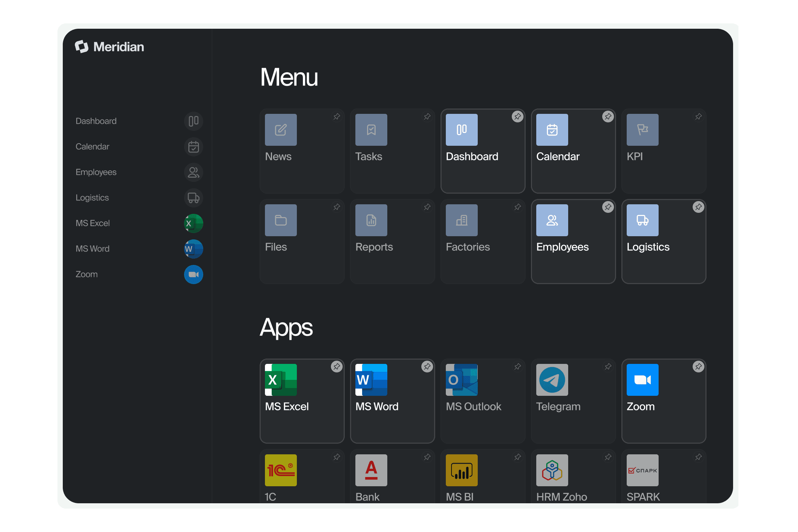Screen dimensions: 798x532
Task: Unpin the Employees tile
Action: 608,207
